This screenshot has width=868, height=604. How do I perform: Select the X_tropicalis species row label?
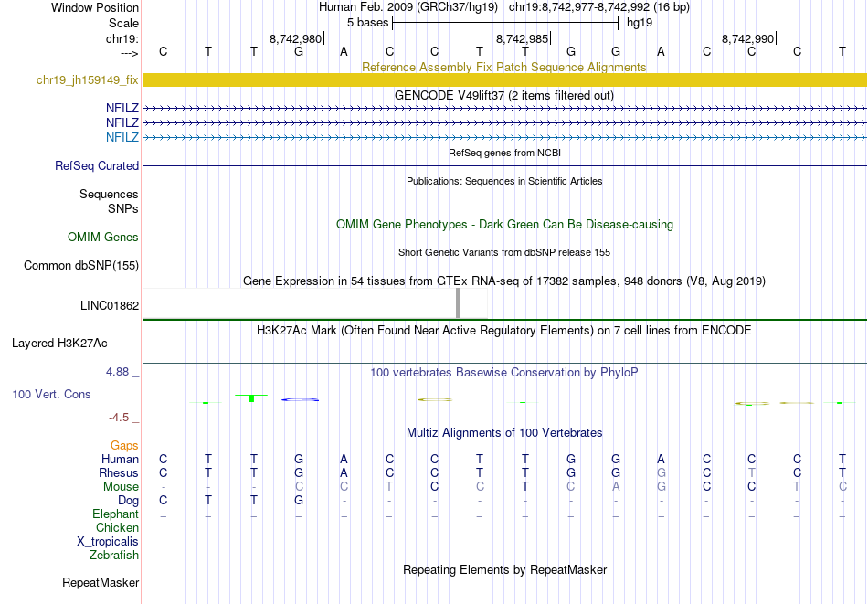click(x=108, y=542)
